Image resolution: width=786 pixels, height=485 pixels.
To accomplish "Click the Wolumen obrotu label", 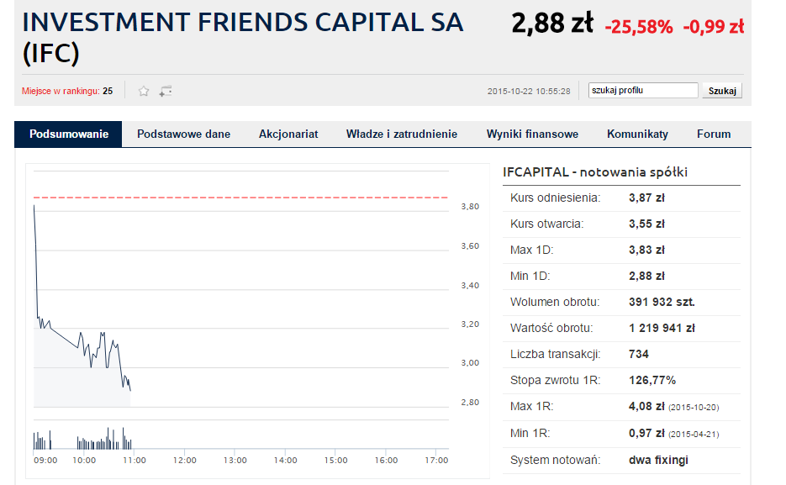I will 554,302.
